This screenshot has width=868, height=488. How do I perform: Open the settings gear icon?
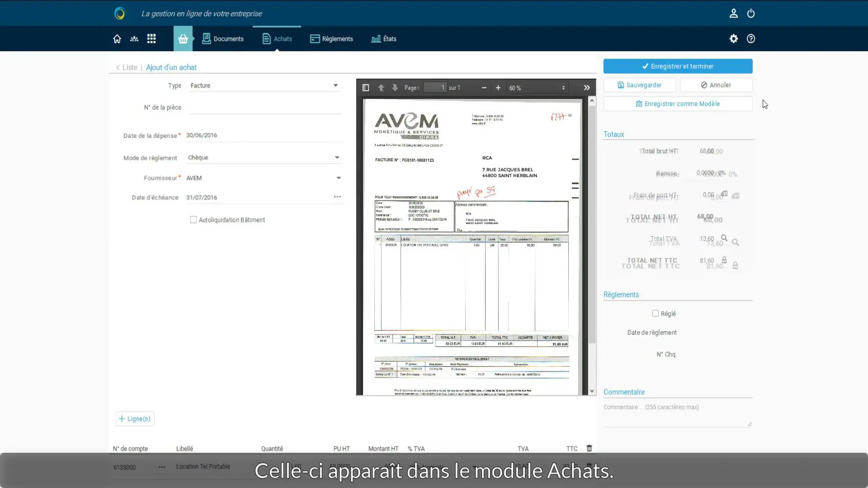click(734, 39)
